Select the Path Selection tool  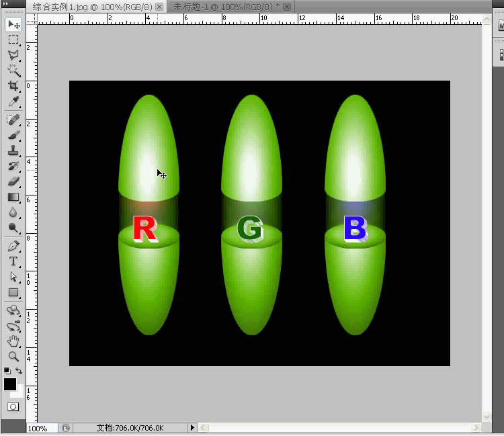(13, 277)
